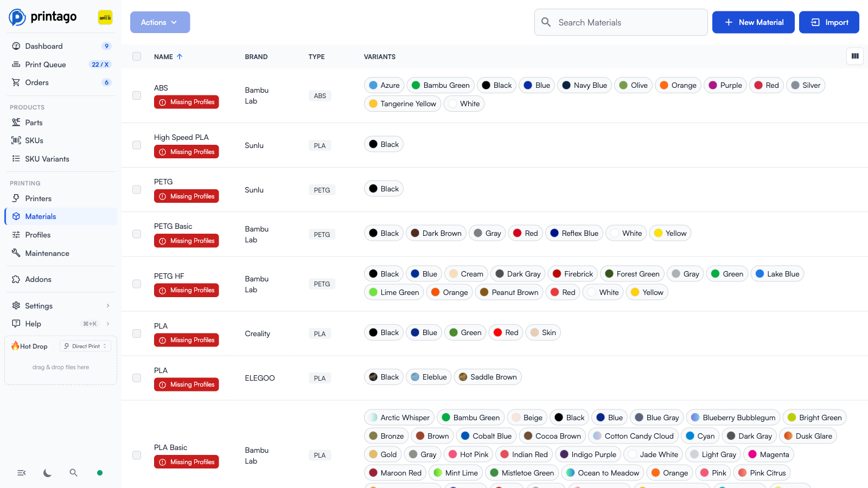Create a New Material

coord(754,22)
